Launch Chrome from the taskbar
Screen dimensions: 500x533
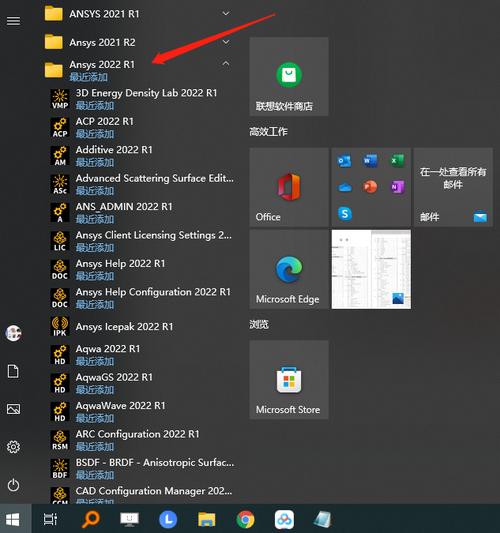(x=245, y=519)
